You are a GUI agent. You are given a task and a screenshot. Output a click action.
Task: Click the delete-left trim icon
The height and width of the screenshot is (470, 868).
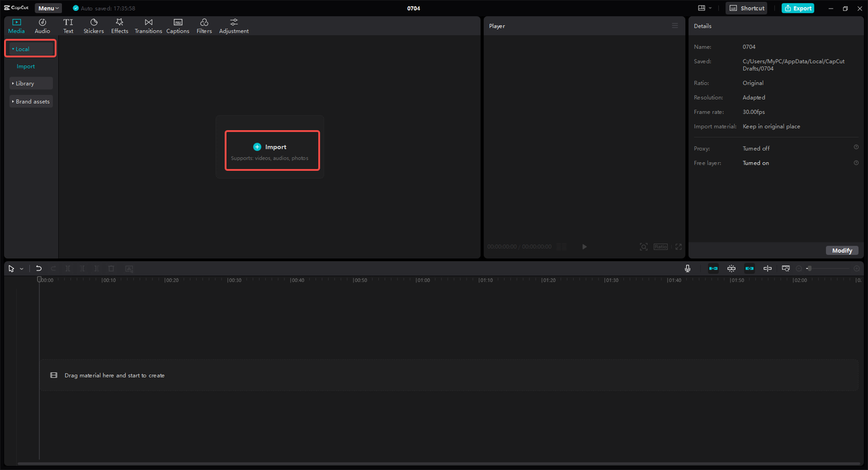82,269
